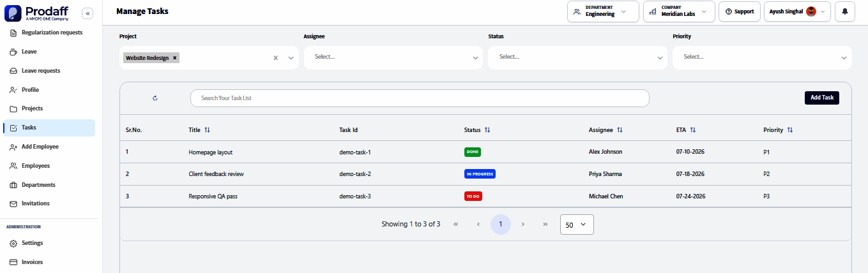This screenshot has width=868, height=273.
Task: Click the Add Task button
Action: point(822,98)
